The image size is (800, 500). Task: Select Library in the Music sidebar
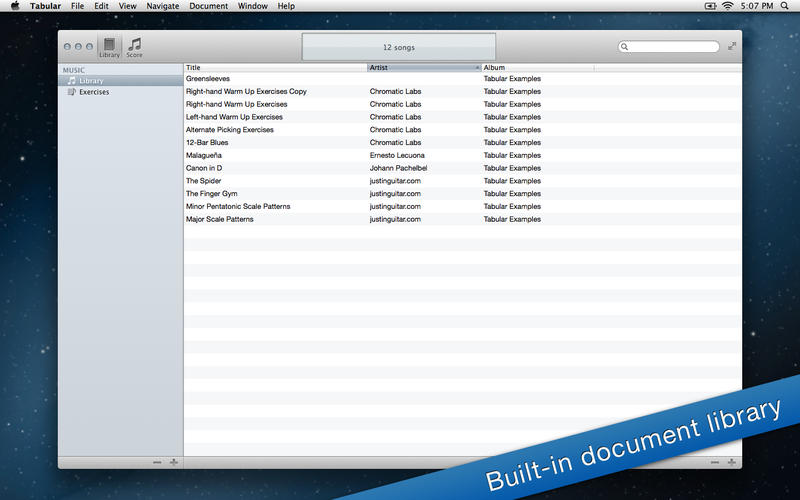point(92,80)
